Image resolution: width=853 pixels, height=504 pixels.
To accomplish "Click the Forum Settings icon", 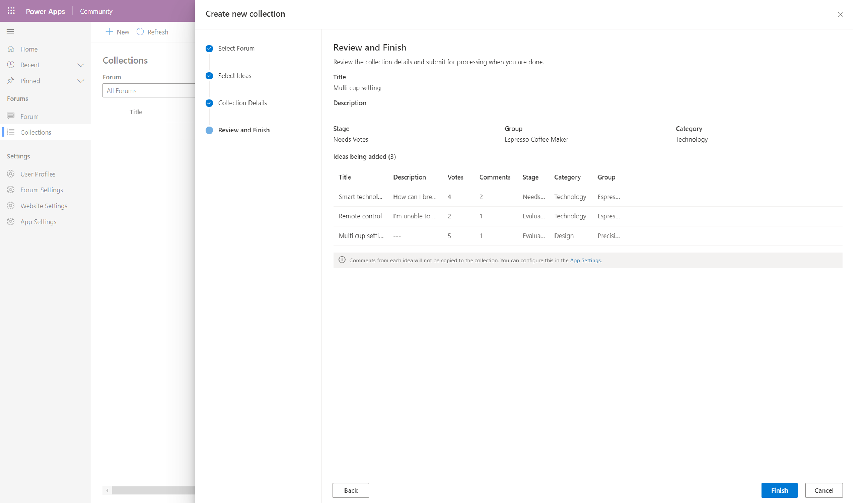I will [11, 190].
